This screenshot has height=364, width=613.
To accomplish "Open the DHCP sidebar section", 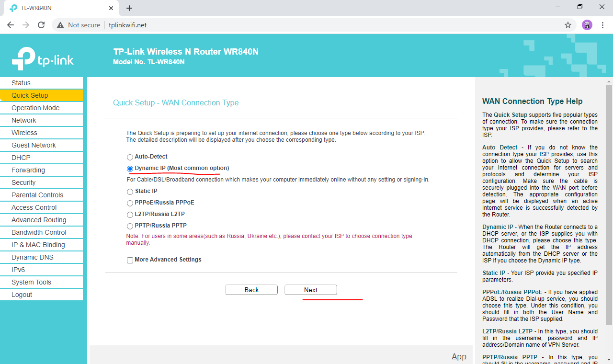I will click(41, 158).
